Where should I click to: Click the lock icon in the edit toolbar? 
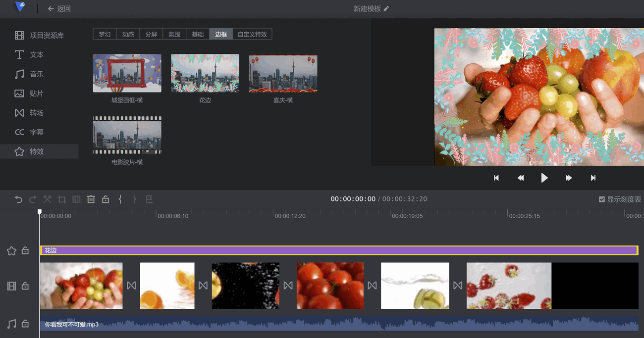click(x=106, y=199)
